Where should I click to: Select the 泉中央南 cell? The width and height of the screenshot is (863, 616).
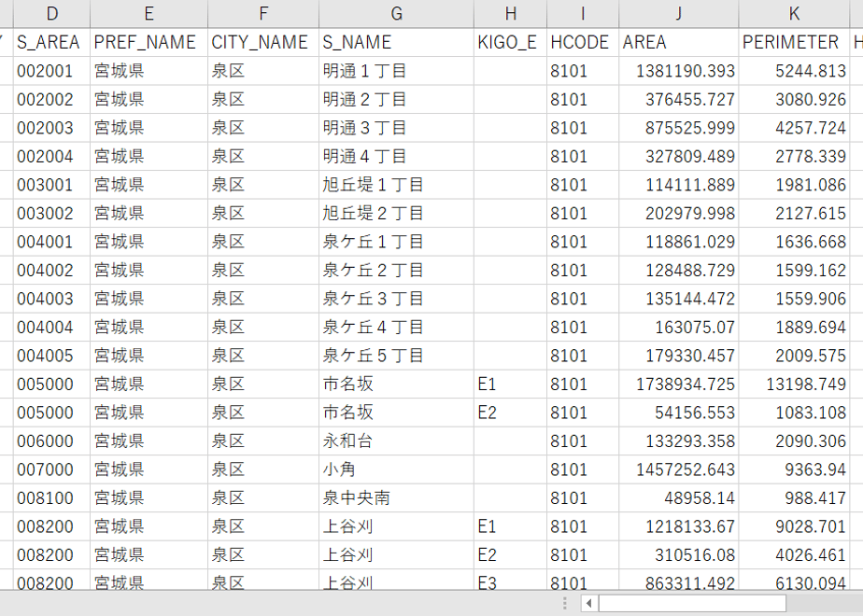(396, 498)
